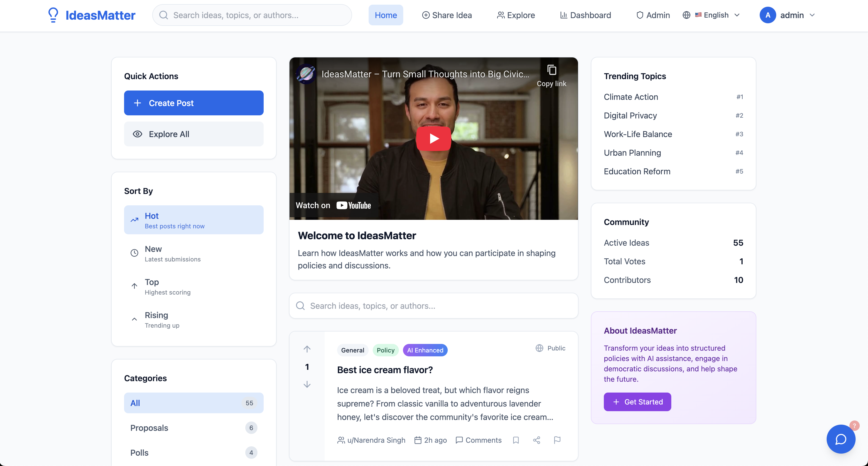Image resolution: width=868 pixels, height=466 pixels.
Task: Go to Dashboard in navigation
Action: point(585,15)
